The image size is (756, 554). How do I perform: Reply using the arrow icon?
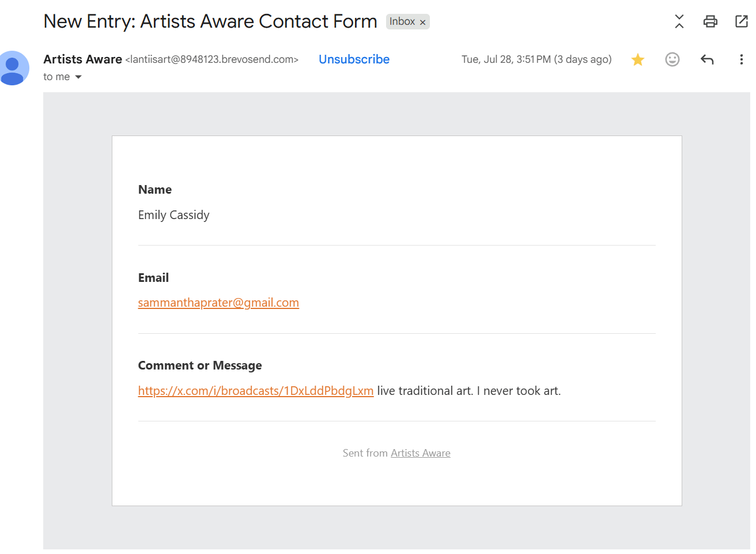(707, 59)
